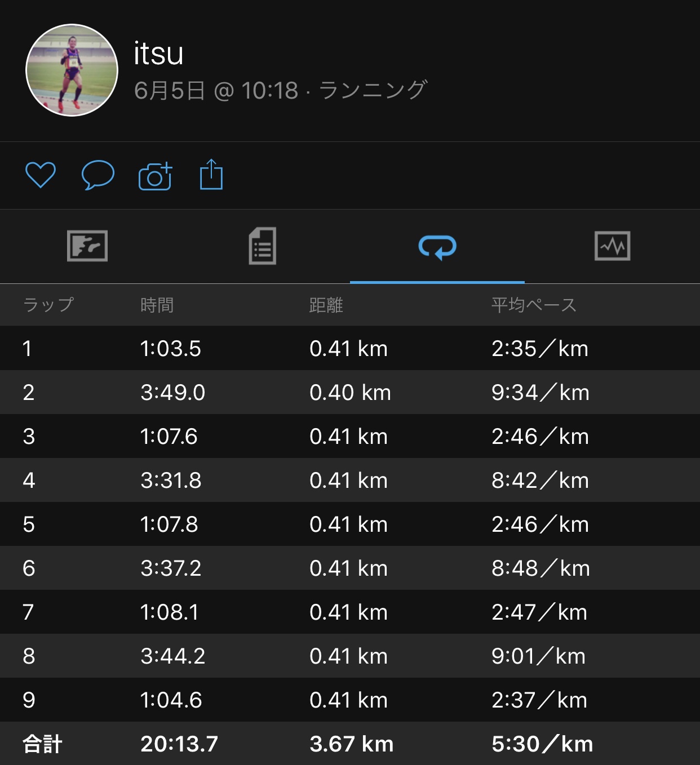Screen dimensions: 700x765
Task: Open the stats details tab
Action: pos(263,246)
